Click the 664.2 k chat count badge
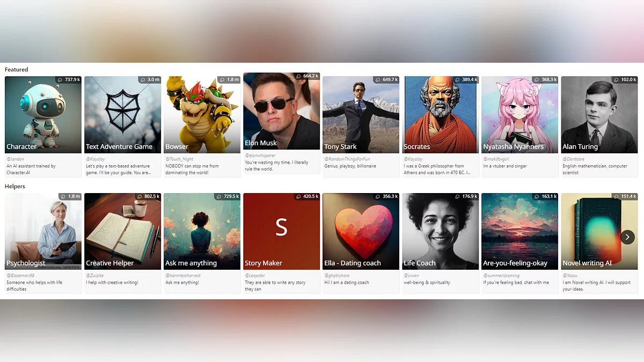 pos(307,76)
